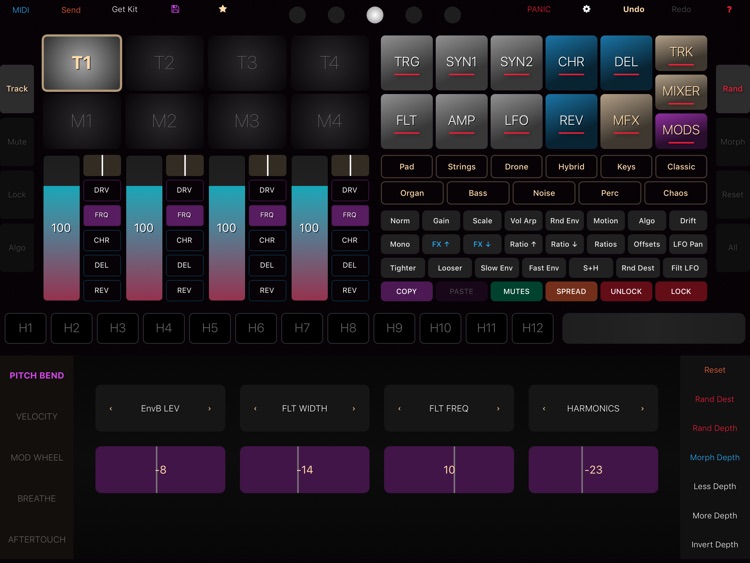Select track pad T3
The image size is (750, 563).
point(247,63)
